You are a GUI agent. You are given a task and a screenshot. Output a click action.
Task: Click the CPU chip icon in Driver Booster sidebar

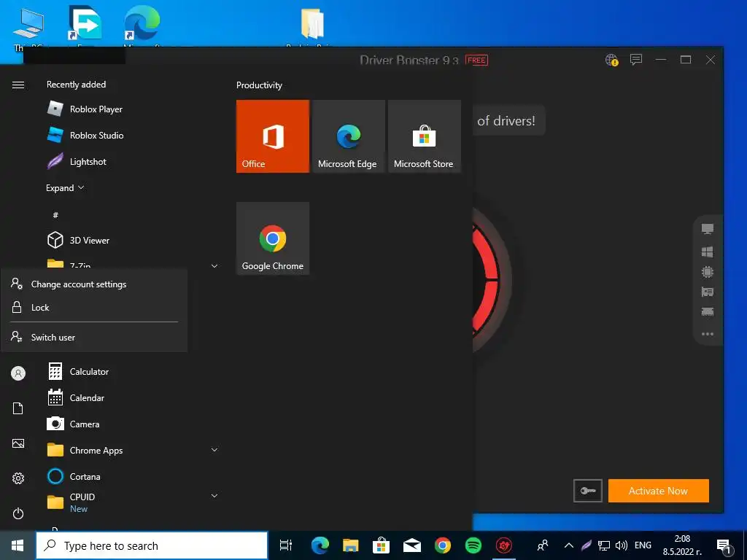click(x=708, y=272)
